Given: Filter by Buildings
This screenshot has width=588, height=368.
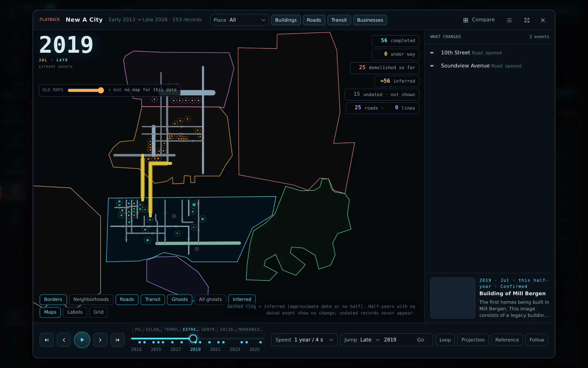Looking at the screenshot, I should 286,20.
